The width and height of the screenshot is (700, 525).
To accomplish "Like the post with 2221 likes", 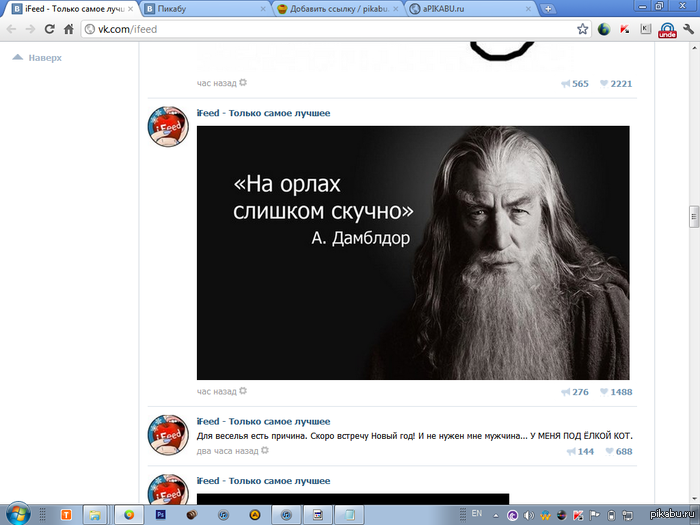I will (616, 83).
